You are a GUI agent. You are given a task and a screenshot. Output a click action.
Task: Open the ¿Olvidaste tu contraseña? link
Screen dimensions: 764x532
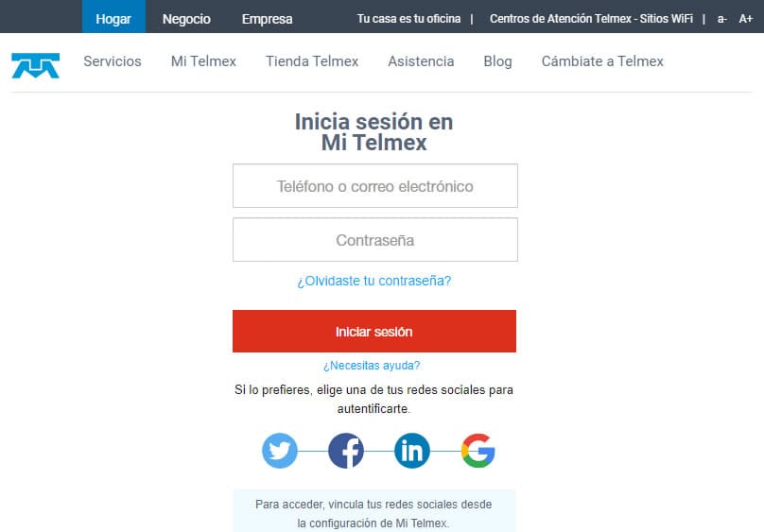click(374, 281)
